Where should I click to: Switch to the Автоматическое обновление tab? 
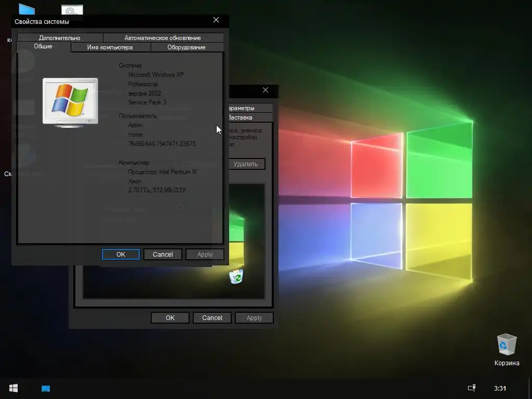(163, 37)
